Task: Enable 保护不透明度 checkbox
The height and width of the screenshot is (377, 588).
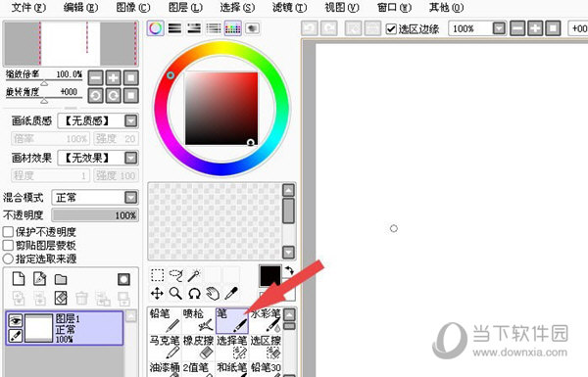Action: [8, 232]
